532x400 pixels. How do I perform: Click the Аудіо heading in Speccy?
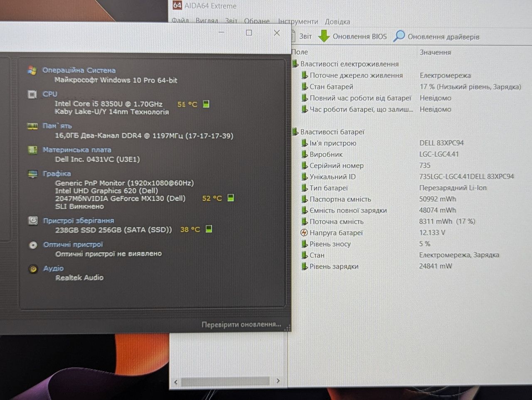[54, 268]
